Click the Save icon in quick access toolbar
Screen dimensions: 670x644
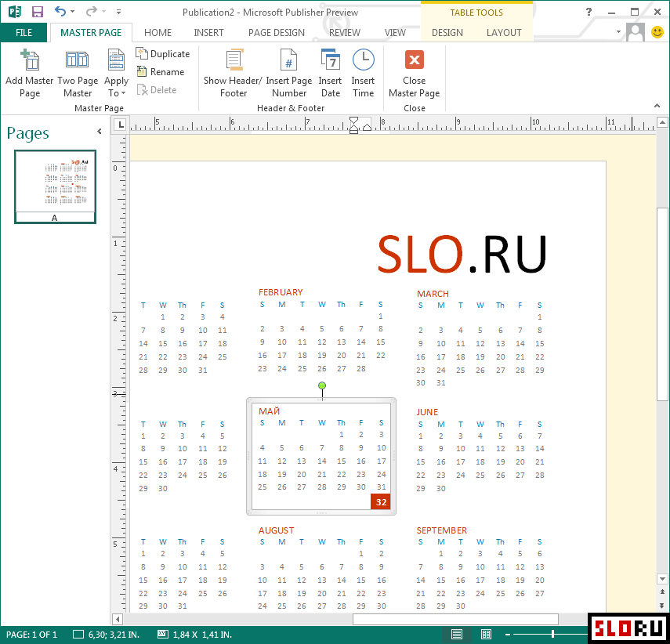pos(38,12)
